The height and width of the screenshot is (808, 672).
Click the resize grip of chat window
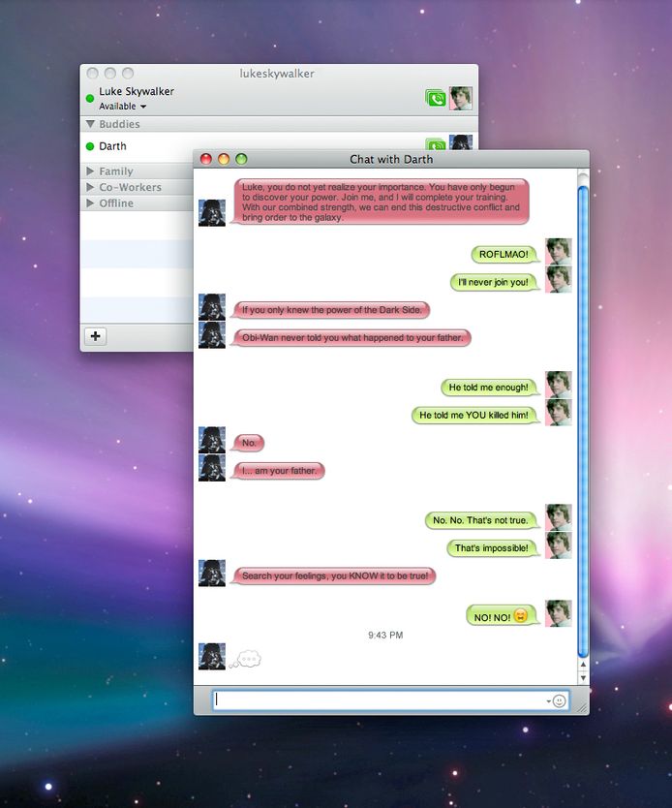coord(582,708)
